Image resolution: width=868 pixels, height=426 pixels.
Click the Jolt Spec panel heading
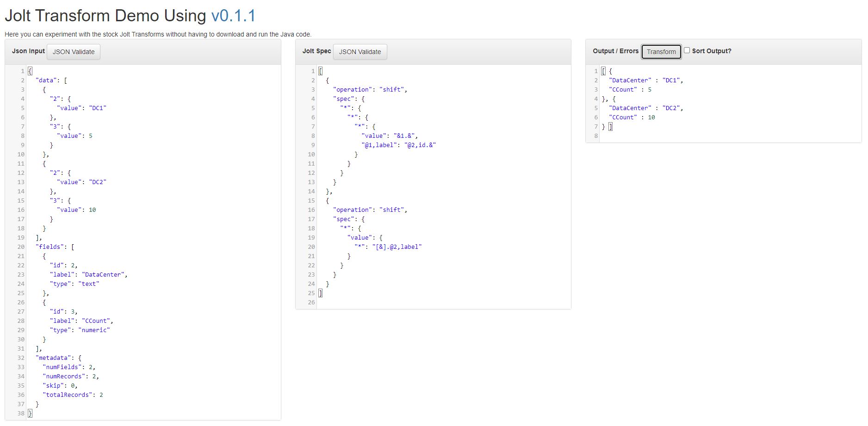click(316, 51)
